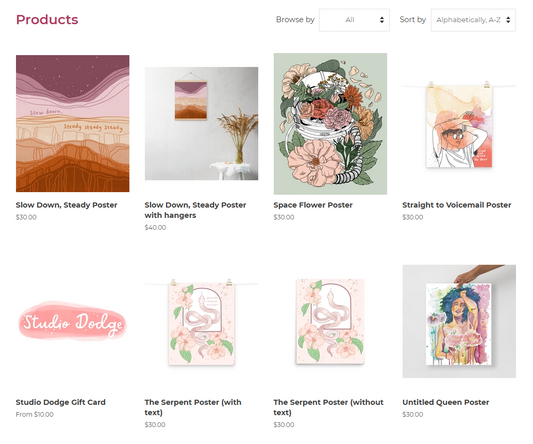
Task: Click the Studio Dodge Gift Card title
Action: 61,402
